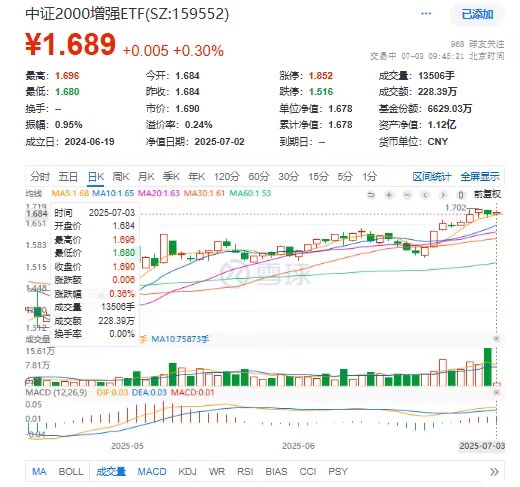The height and width of the screenshot is (487, 520).
Task: Toggle the WR indicator
Action: pyautogui.click(x=217, y=471)
